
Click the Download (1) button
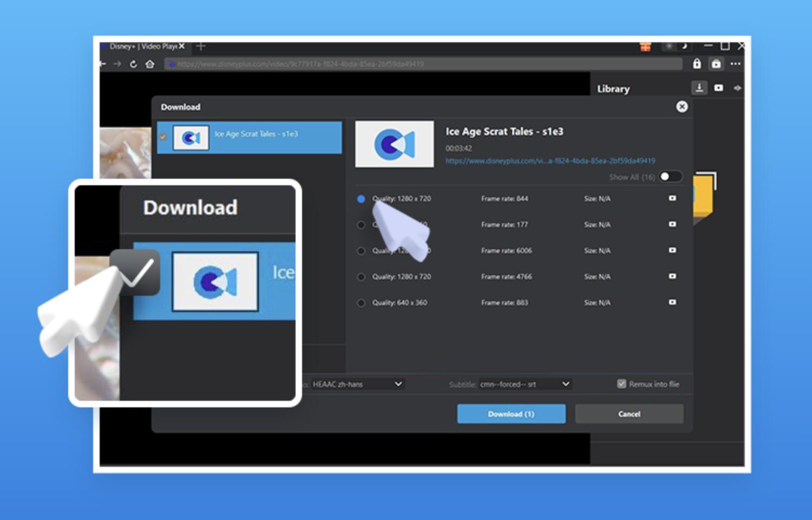click(511, 414)
